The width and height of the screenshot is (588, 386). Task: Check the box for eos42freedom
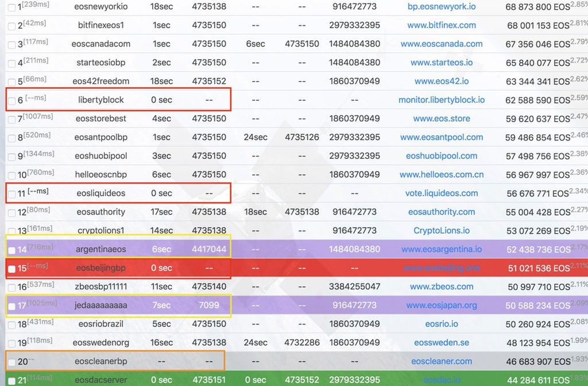11,82
